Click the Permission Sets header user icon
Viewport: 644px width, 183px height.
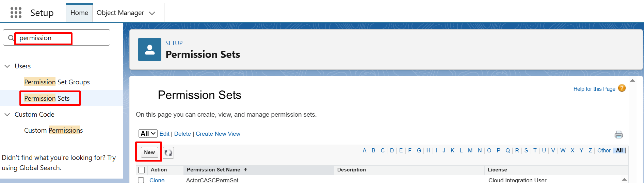(149, 49)
